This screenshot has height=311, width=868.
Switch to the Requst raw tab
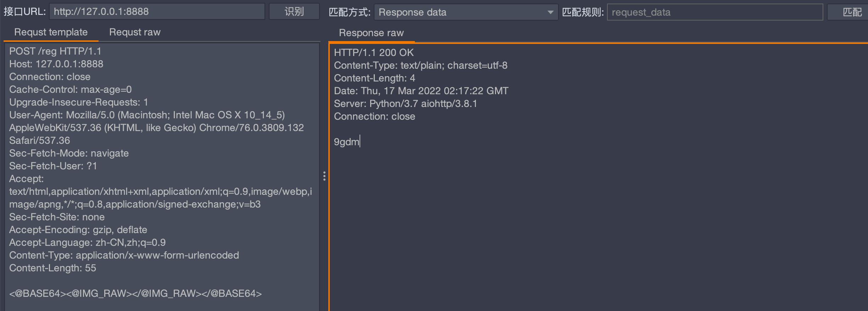[135, 32]
